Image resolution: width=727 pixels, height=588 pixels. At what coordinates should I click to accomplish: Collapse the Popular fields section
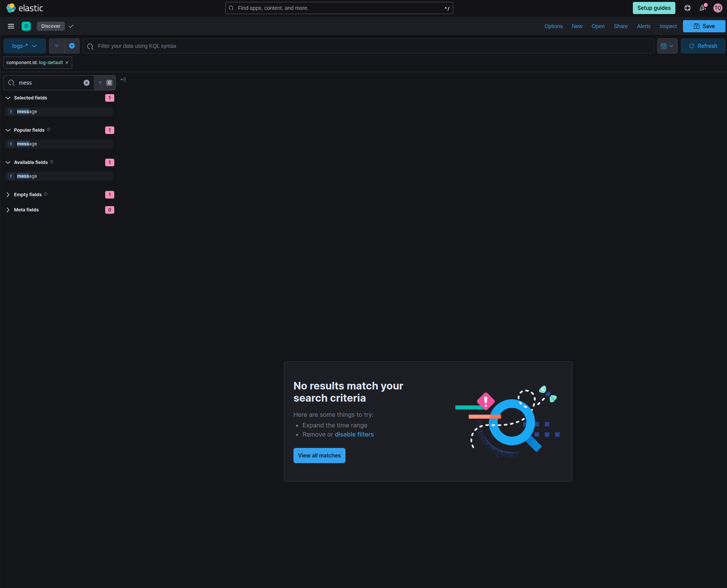coord(8,130)
